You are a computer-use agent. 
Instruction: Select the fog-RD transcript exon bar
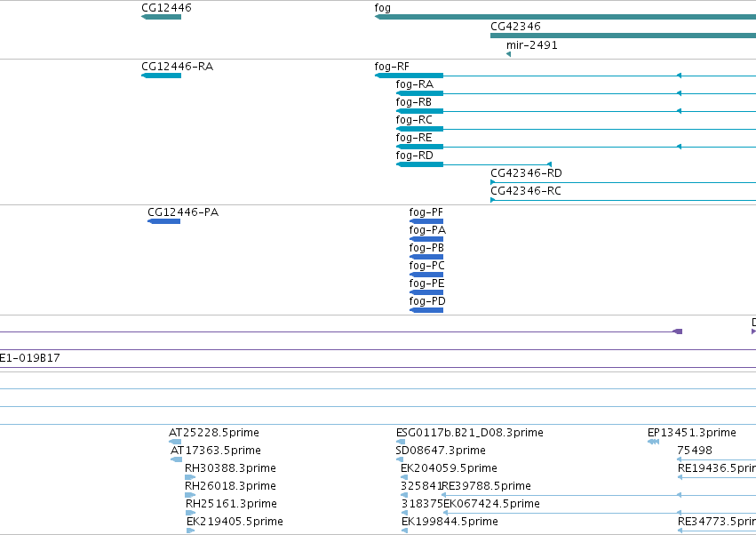[419, 164]
